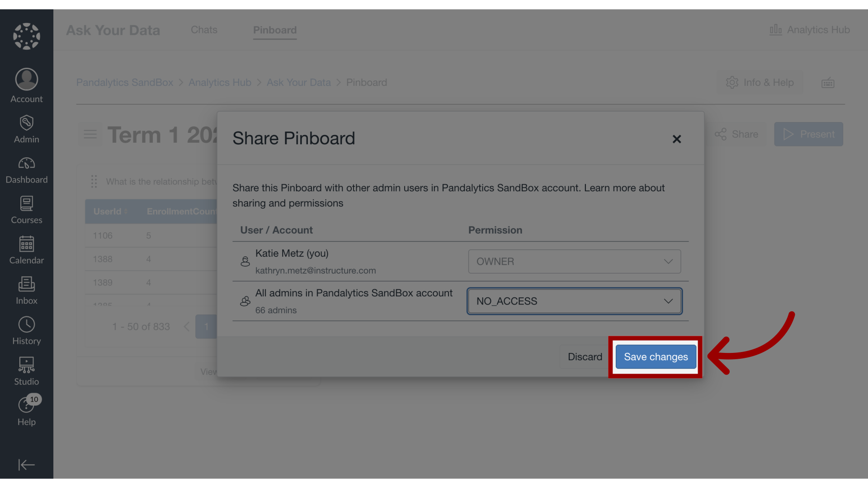Screen dimensions: 868x488
Task: Open recent History
Action: 27,331
